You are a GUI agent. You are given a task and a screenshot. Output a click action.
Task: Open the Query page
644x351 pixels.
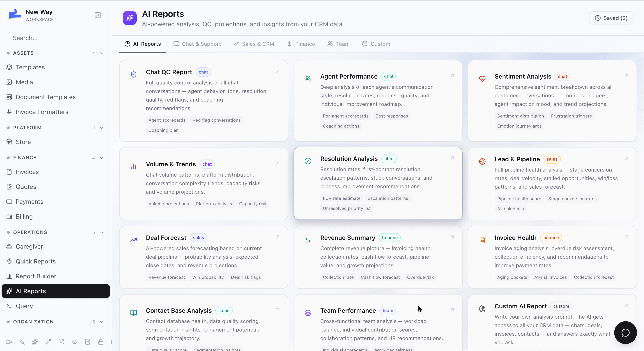point(56,306)
